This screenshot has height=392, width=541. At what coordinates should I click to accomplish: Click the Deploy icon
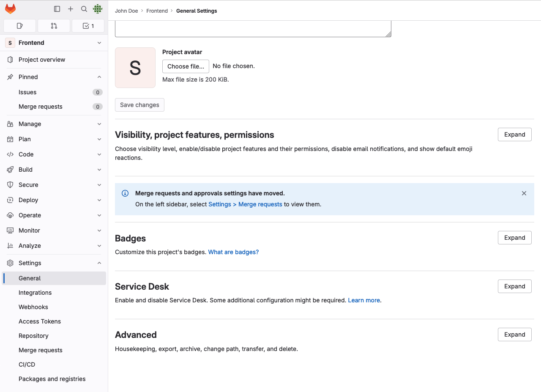(x=10, y=200)
